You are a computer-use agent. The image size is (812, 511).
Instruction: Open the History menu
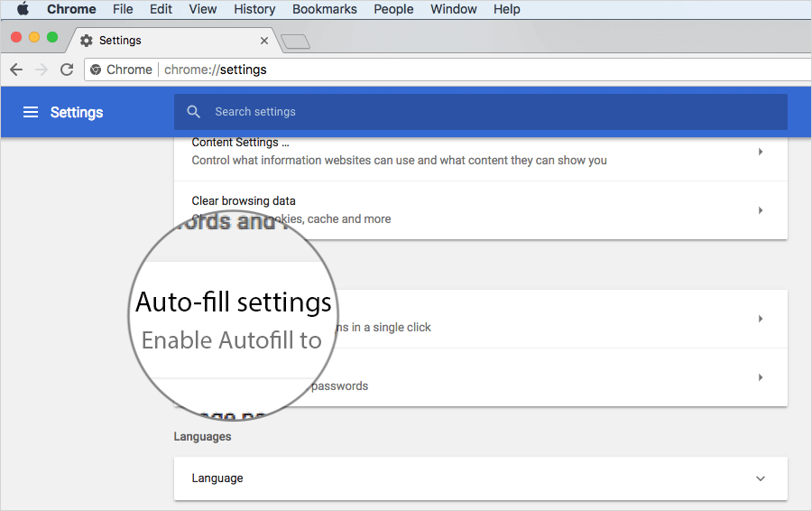(254, 9)
